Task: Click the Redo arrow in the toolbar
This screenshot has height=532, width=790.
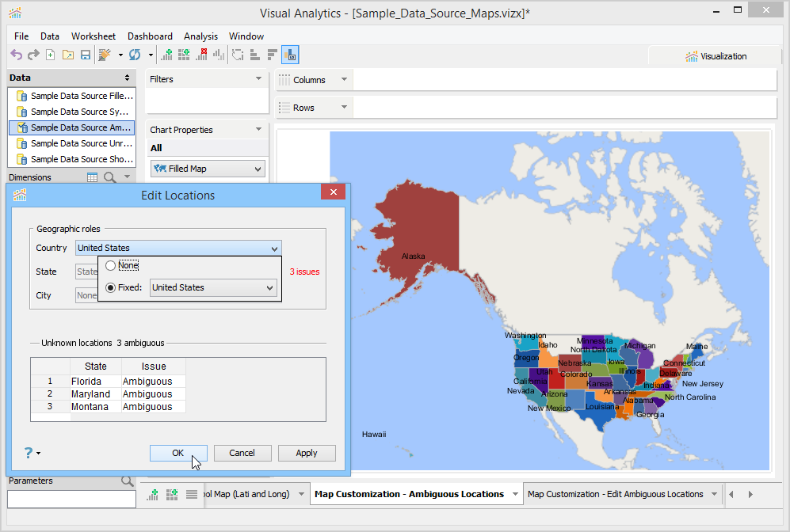Action: pyautogui.click(x=33, y=55)
